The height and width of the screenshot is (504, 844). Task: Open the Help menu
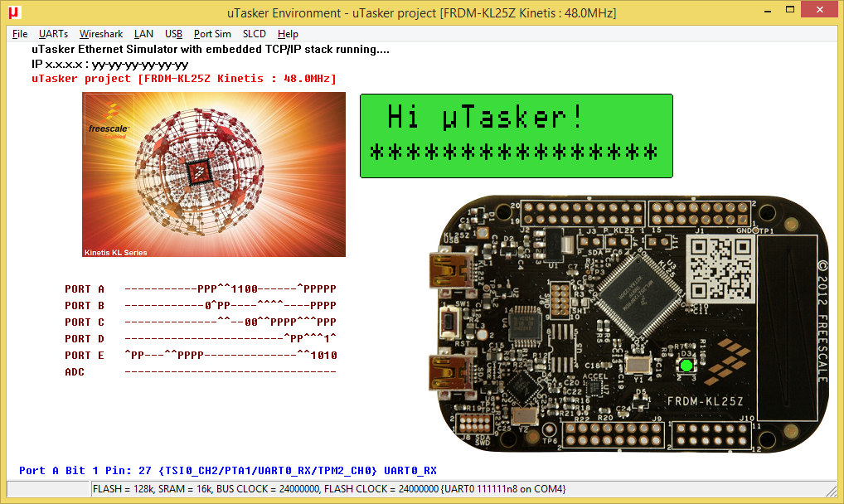tap(288, 34)
